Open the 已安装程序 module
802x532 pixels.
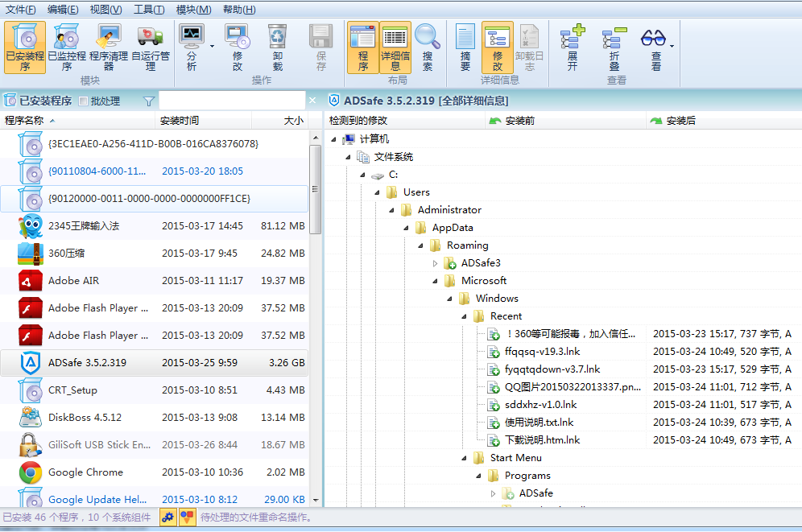pos(25,47)
